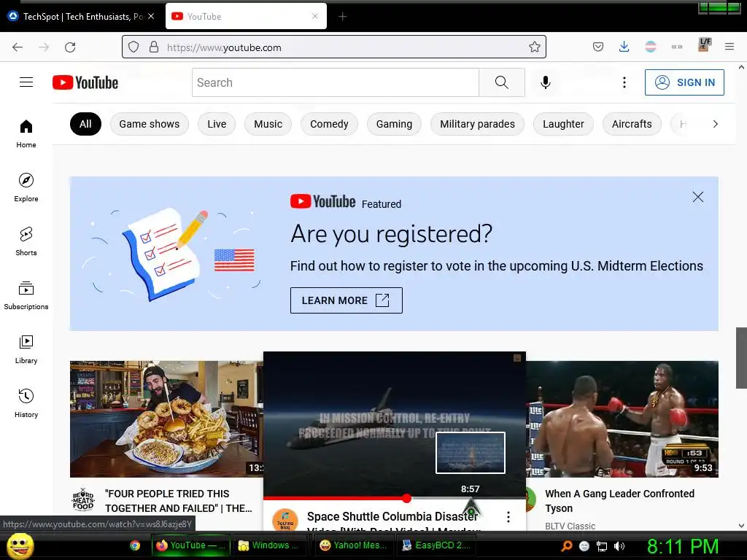Open the space shuttle preview thumbnail

tap(395, 424)
